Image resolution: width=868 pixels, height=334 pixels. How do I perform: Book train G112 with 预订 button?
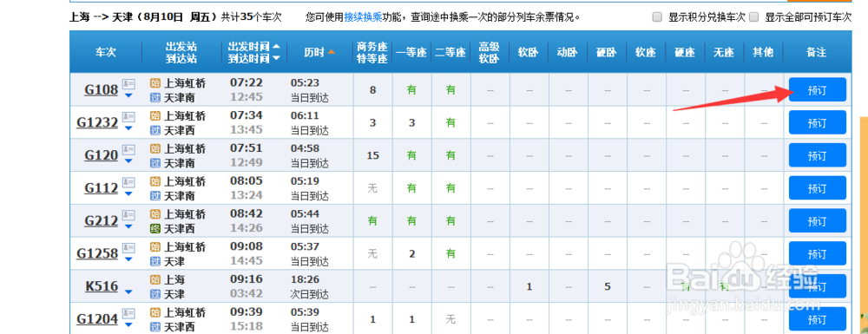(x=817, y=188)
